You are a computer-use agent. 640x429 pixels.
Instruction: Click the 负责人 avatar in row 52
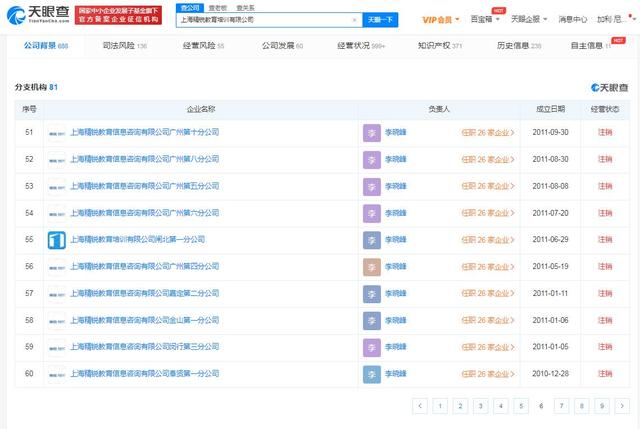tap(372, 160)
